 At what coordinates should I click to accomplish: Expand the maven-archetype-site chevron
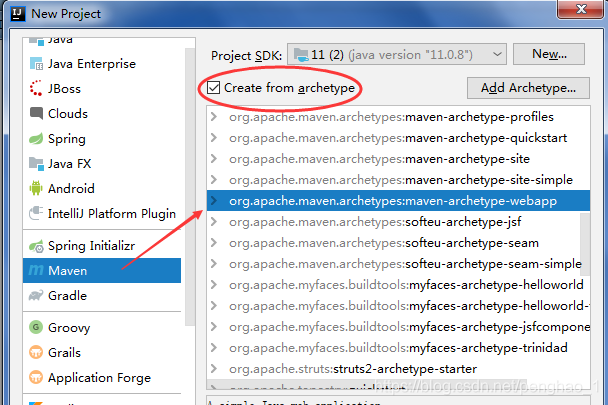tap(213, 159)
